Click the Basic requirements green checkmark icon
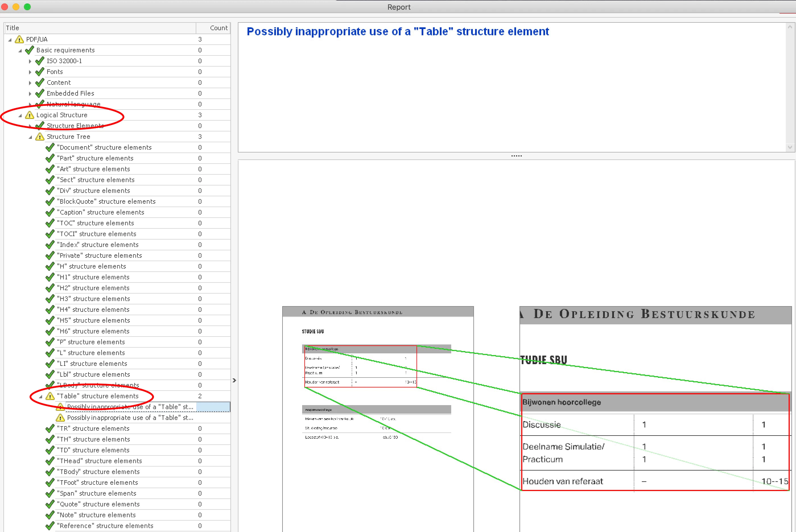Viewport: 796px width, 532px height. pyautogui.click(x=30, y=50)
